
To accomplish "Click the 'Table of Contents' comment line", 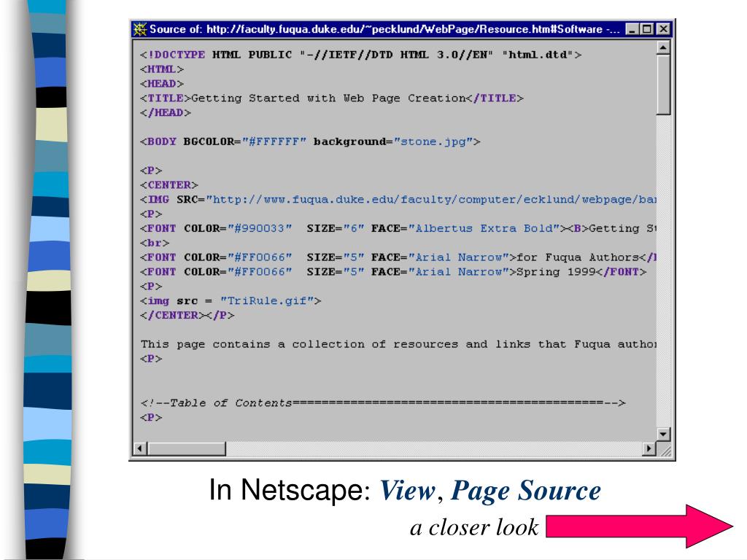I will coord(382,402).
